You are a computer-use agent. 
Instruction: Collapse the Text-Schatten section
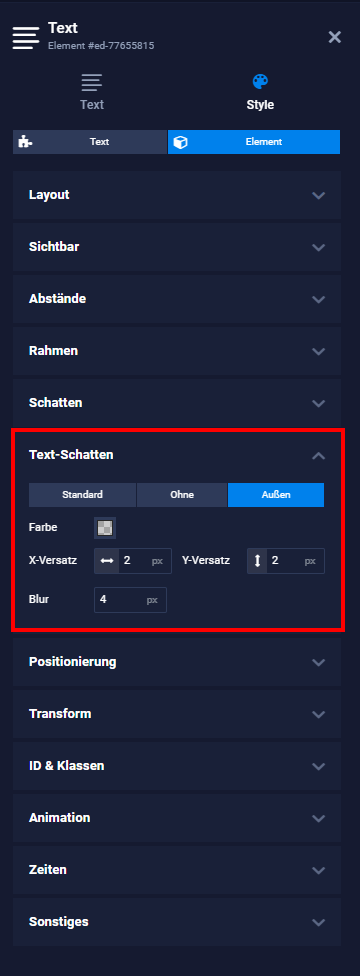coord(177,455)
